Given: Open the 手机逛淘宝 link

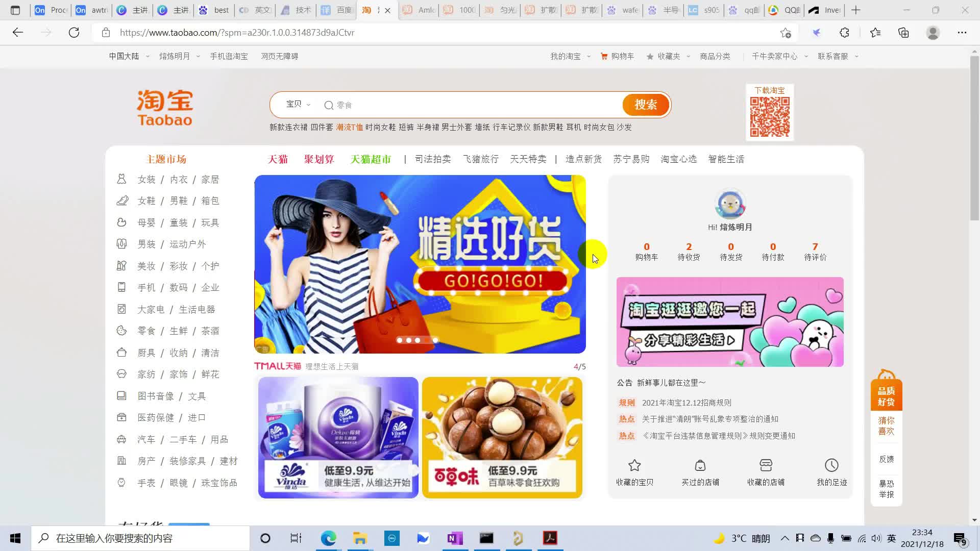Looking at the screenshot, I should [229, 56].
